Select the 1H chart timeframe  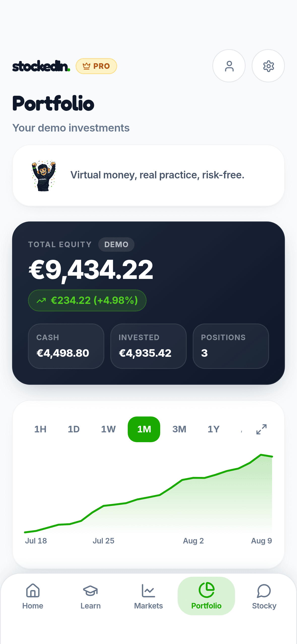(x=40, y=429)
